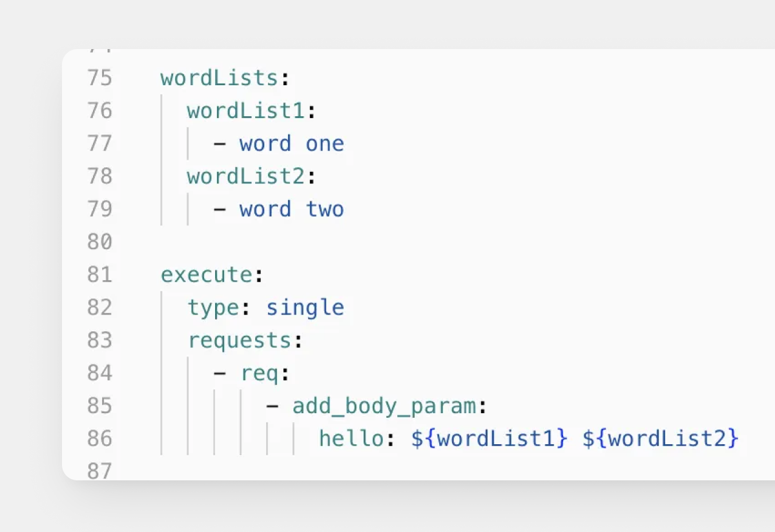775x532 pixels.
Task: Click the 'single' value
Action: 305,309
